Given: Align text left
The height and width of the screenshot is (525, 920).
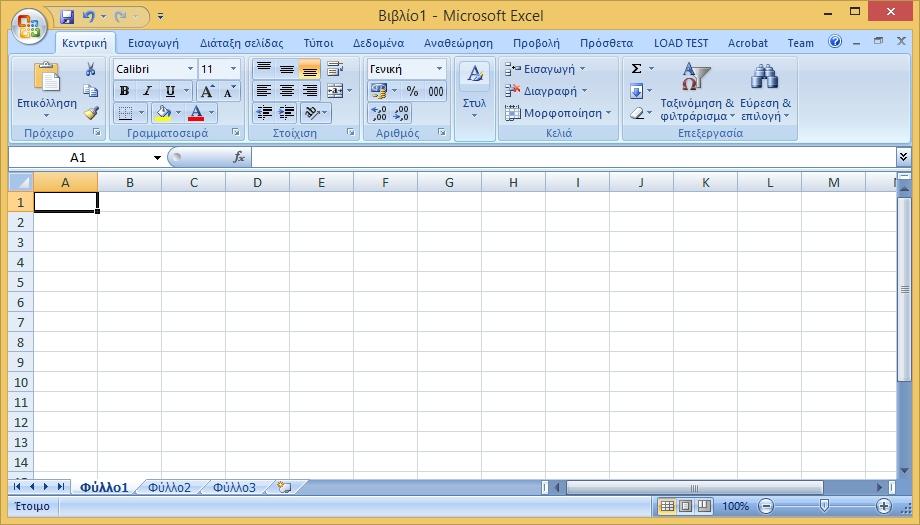Looking at the screenshot, I should click(x=263, y=90).
